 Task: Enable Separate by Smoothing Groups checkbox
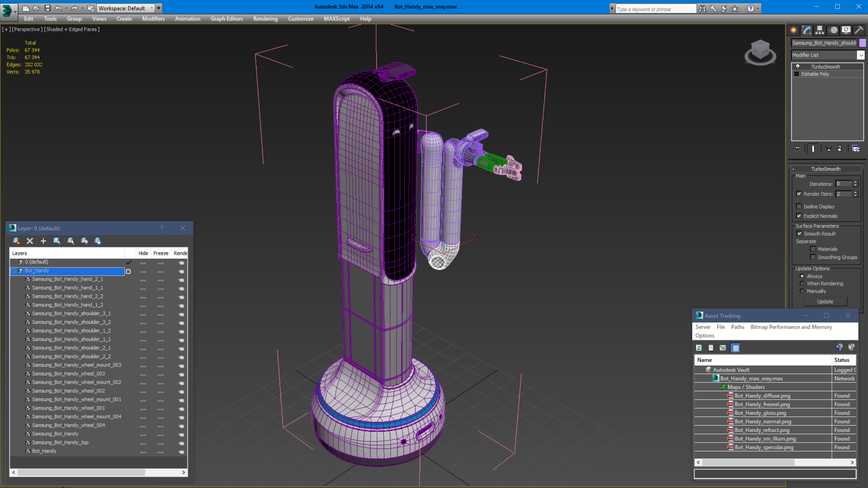tap(813, 257)
